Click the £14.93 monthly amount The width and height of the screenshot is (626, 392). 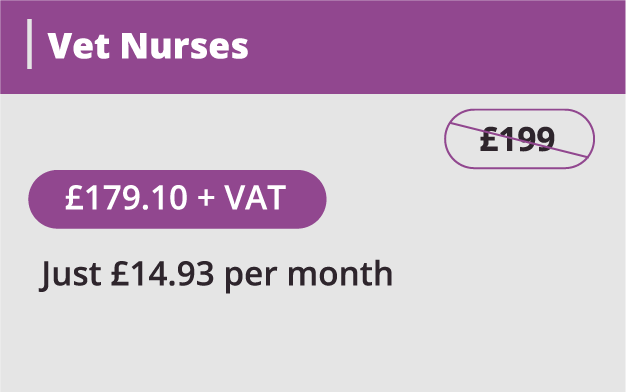(162, 273)
